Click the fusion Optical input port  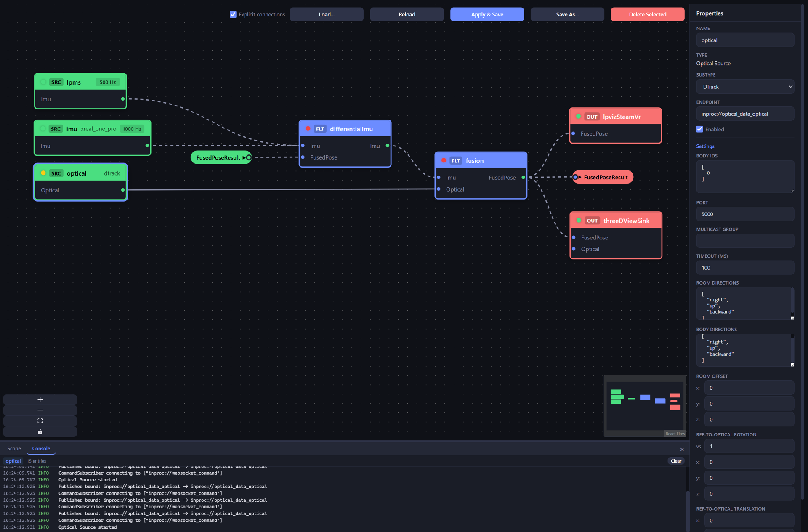coord(439,189)
